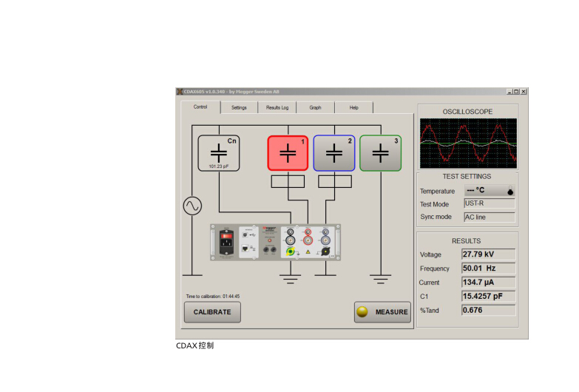Click the TEST SETTINGS heading

point(467,177)
